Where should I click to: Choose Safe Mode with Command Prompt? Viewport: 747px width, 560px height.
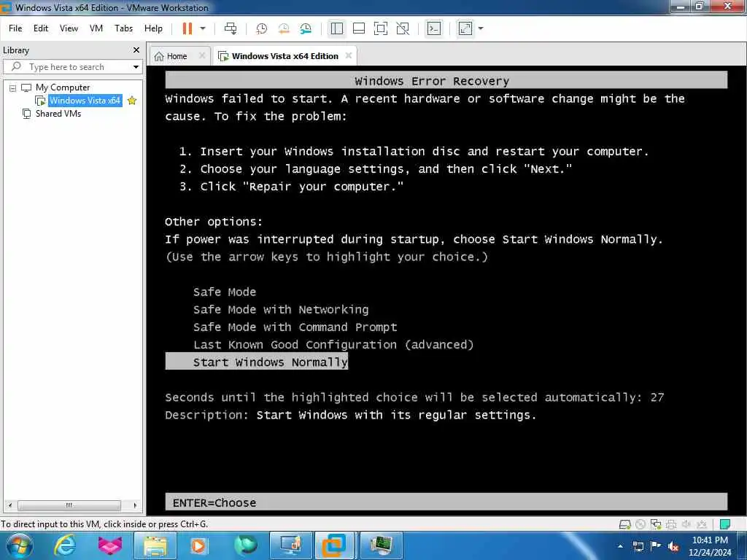[x=295, y=327]
